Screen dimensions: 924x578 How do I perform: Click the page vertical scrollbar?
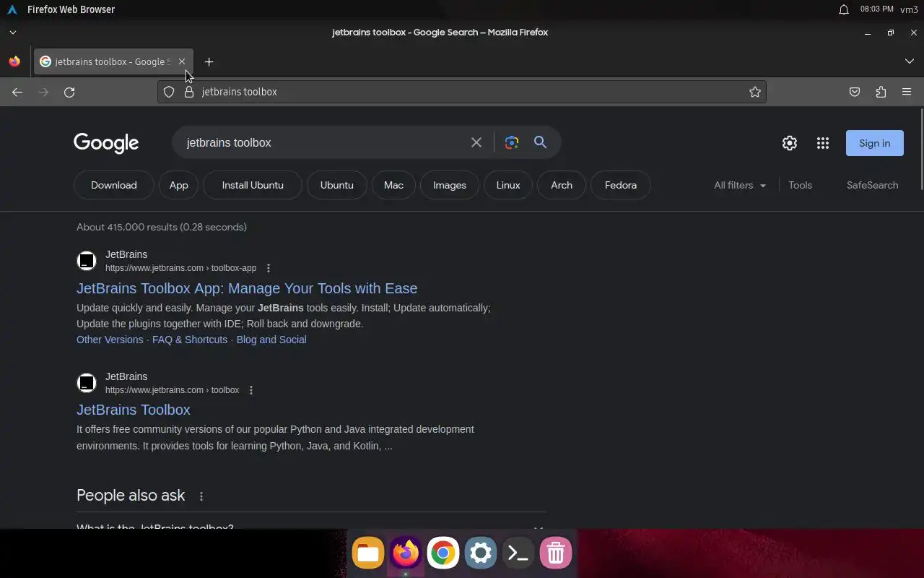[921, 148]
